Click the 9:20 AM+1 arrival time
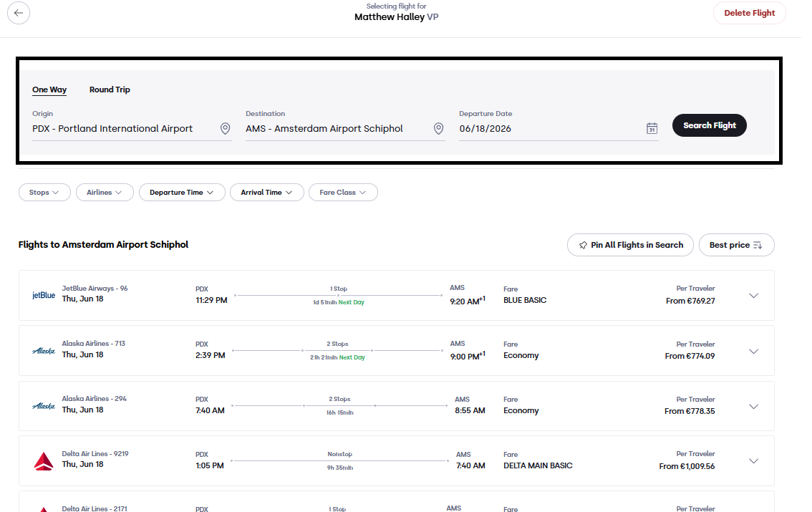The image size is (812, 512). pos(468,301)
